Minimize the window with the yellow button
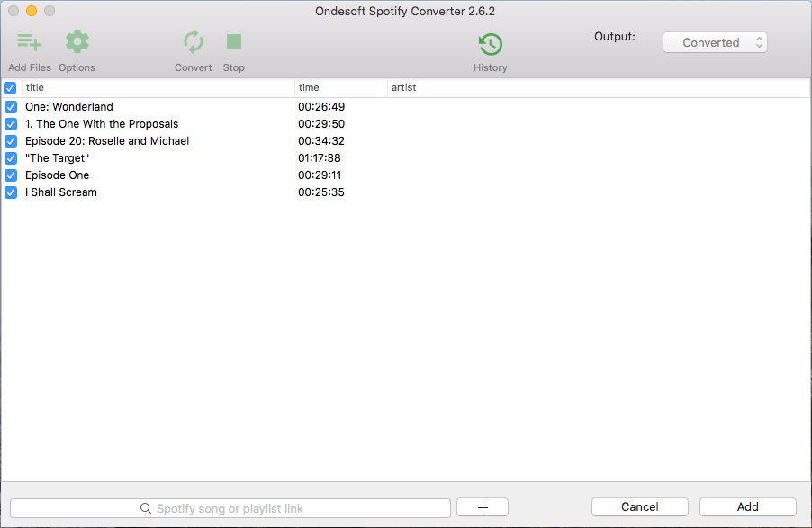This screenshot has width=812, height=528. (32, 11)
